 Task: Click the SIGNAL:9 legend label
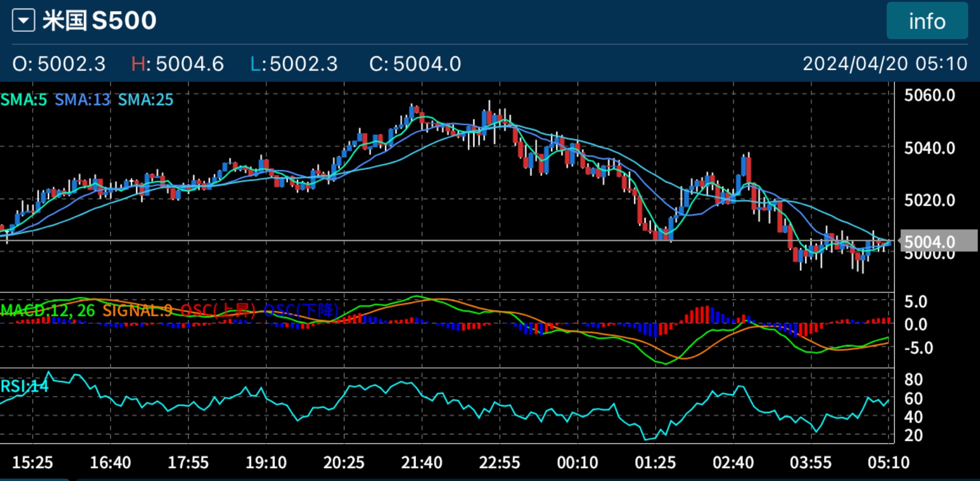point(137,310)
